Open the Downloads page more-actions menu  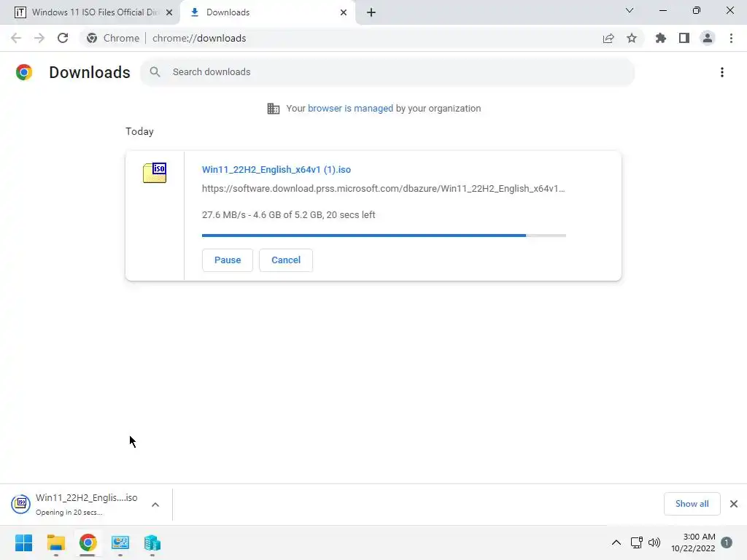[722, 72]
